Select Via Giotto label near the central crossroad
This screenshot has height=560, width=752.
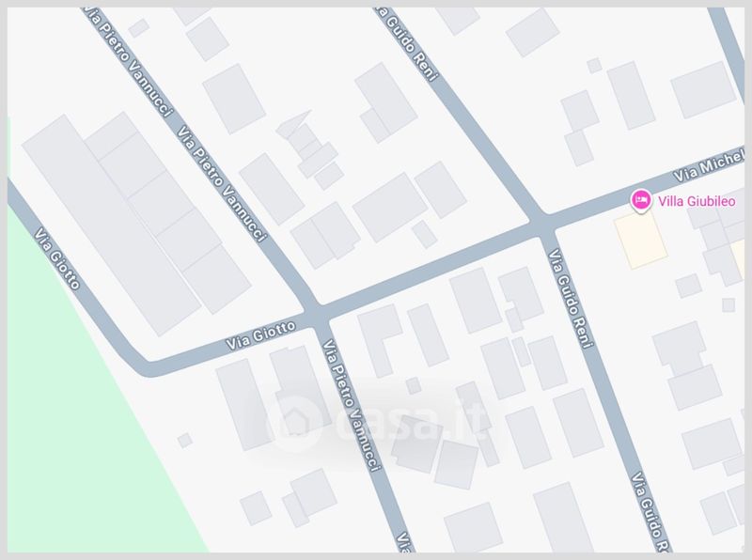click(x=261, y=335)
